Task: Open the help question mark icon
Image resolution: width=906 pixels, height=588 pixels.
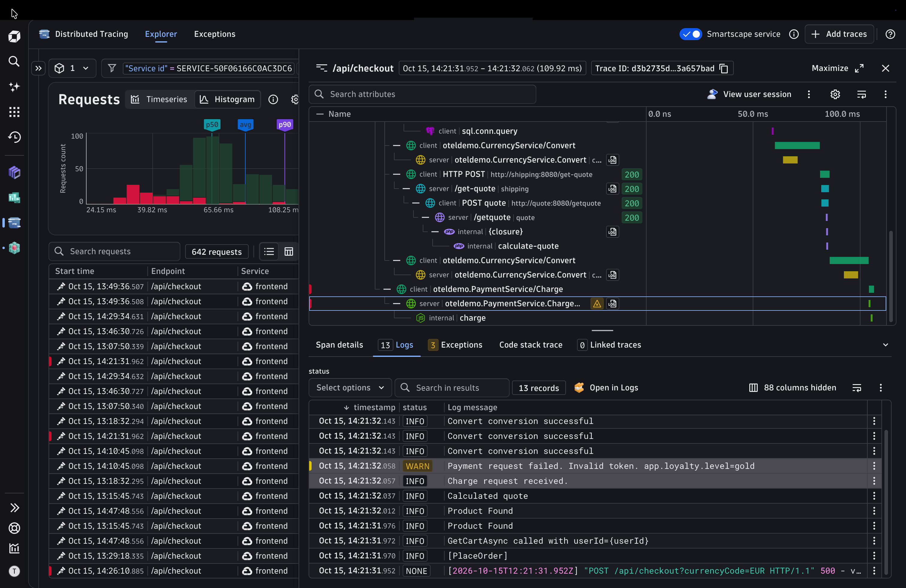Action: [890, 34]
